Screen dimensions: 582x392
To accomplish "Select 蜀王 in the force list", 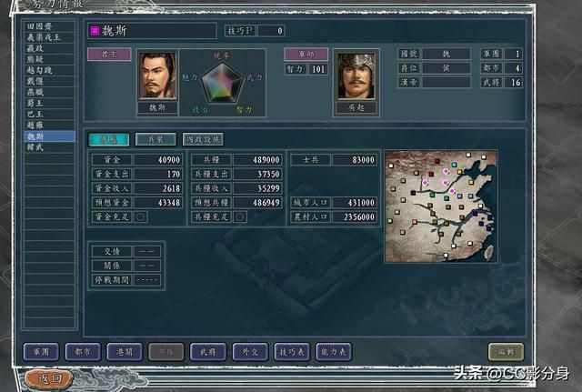I will coord(49,103).
